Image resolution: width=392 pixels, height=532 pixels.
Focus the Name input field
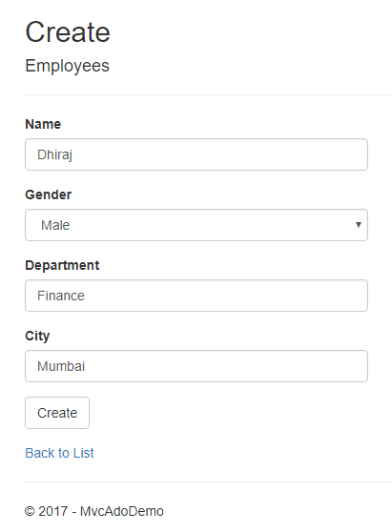pos(196,154)
